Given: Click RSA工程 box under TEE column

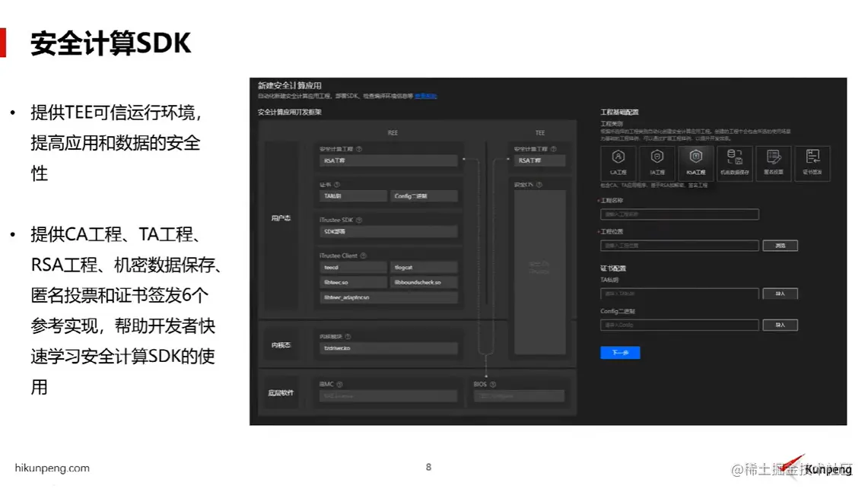Looking at the screenshot, I should [x=539, y=160].
